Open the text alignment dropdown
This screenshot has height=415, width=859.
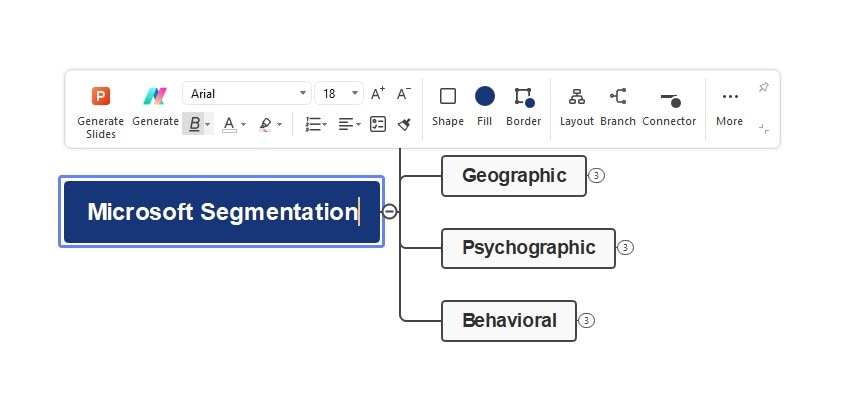pyautogui.click(x=350, y=124)
